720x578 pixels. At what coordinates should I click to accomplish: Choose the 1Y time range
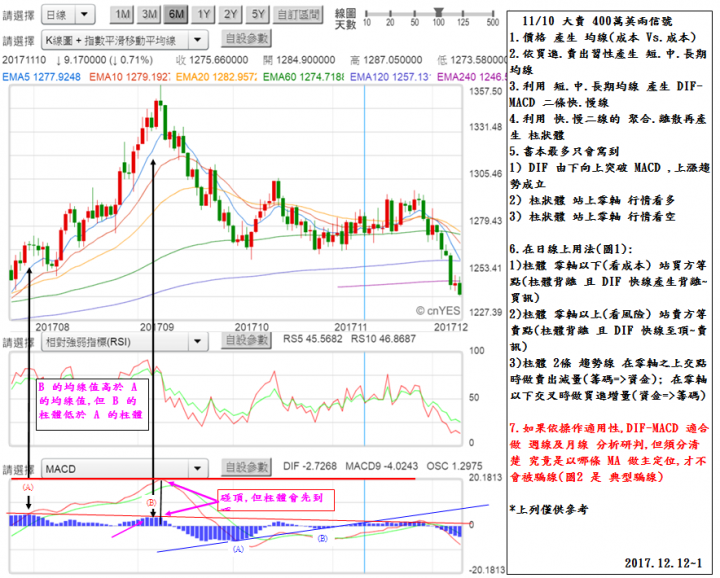tap(204, 15)
